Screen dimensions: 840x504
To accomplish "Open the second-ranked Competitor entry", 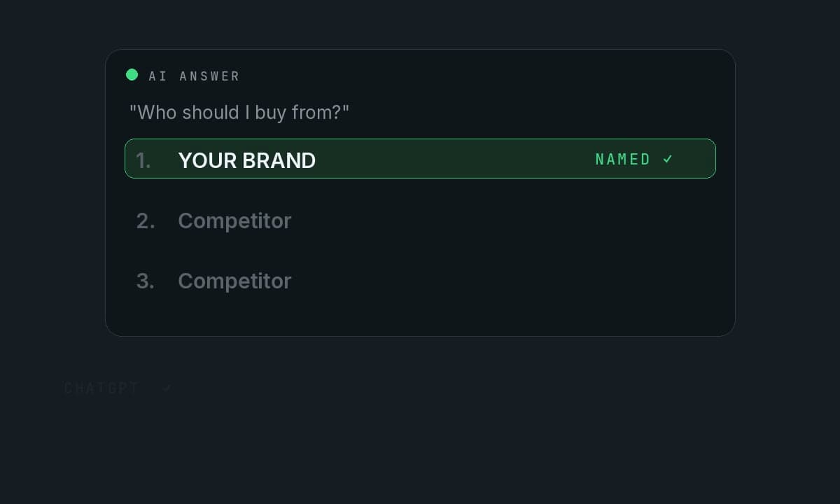I will pyautogui.click(x=234, y=220).
